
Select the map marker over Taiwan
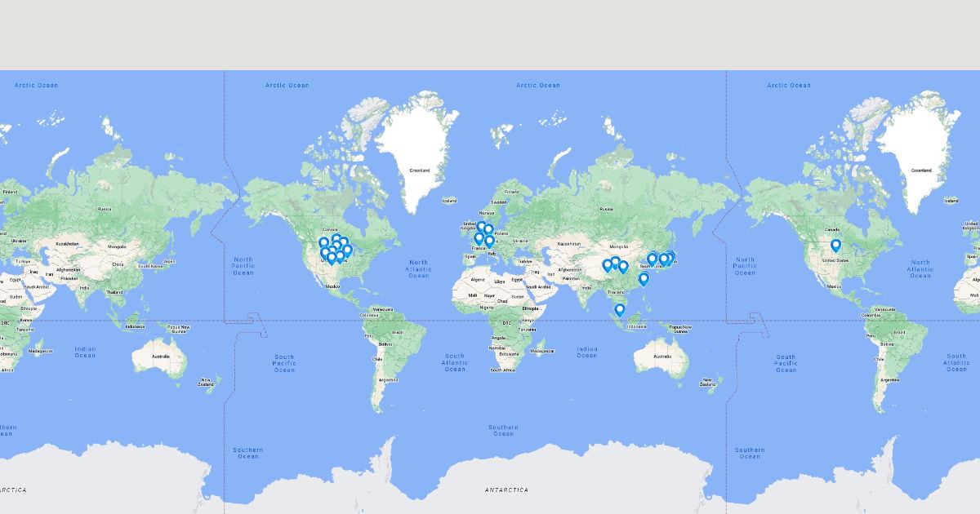point(644,278)
